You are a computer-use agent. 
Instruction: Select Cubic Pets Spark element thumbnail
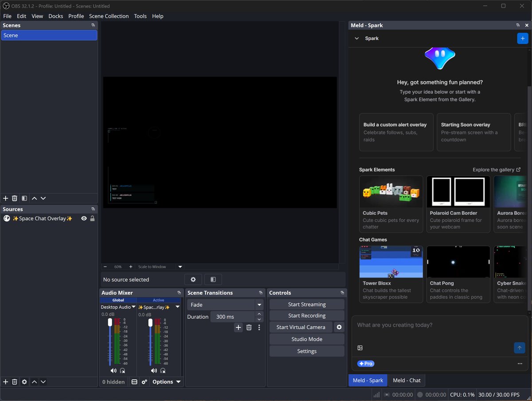pos(391,192)
